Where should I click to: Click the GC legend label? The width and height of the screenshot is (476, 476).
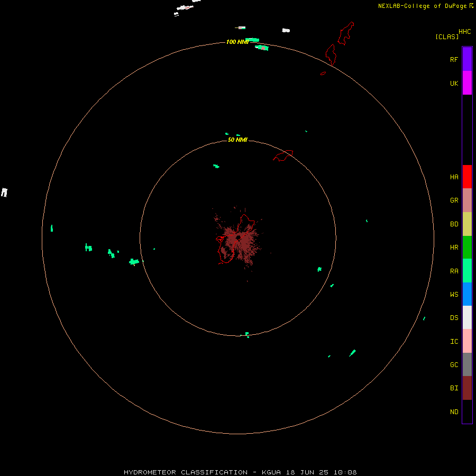(x=454, y=365)
